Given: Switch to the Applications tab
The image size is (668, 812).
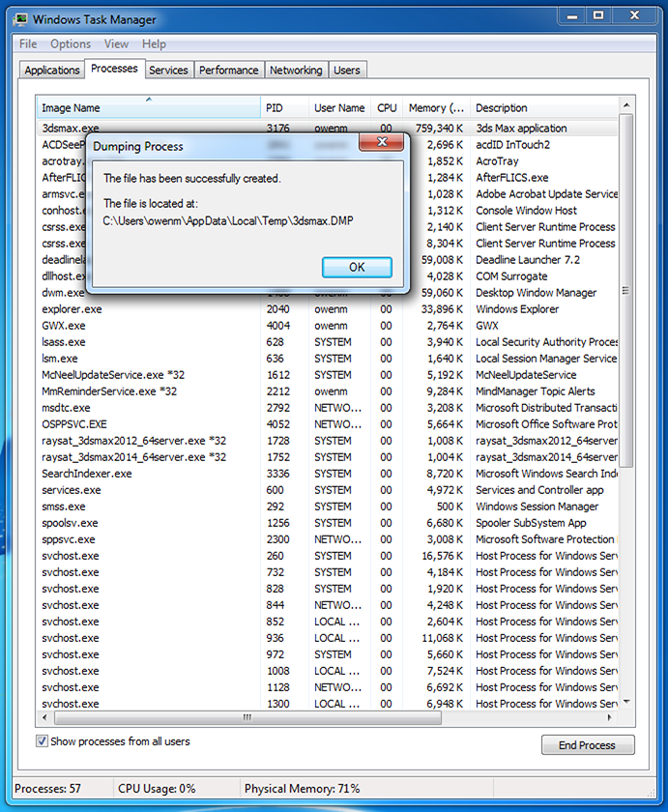Looking at the screenshot, I should (52, 70).
